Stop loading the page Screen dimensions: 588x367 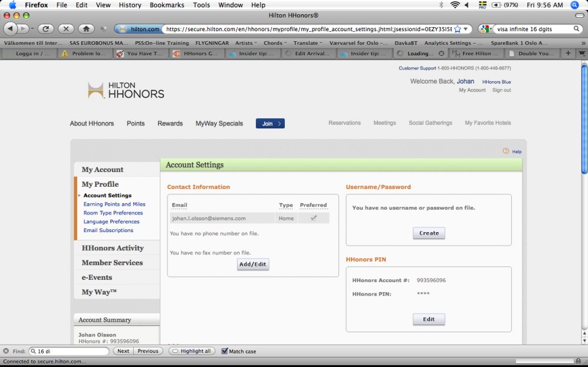coord(66,28)
